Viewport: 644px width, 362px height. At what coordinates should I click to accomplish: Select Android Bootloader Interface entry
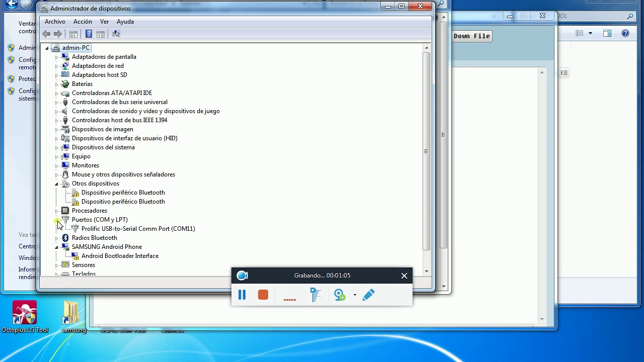pos(120,256)
